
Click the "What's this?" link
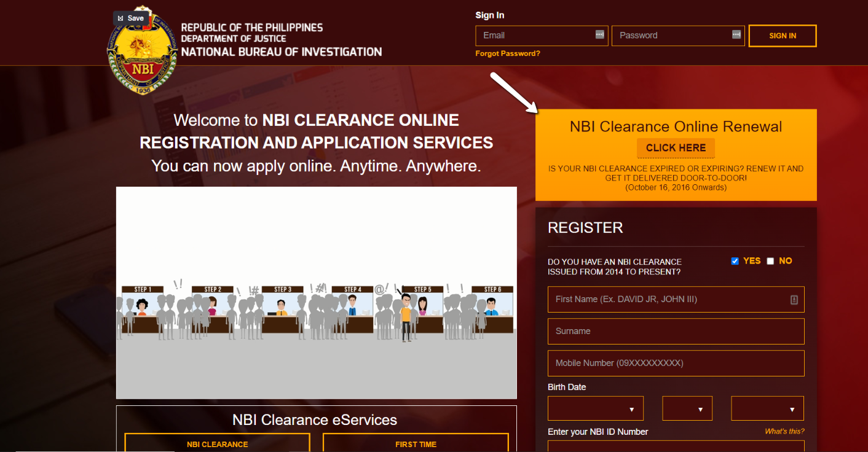pyautogui.click(x=784, y=431)
